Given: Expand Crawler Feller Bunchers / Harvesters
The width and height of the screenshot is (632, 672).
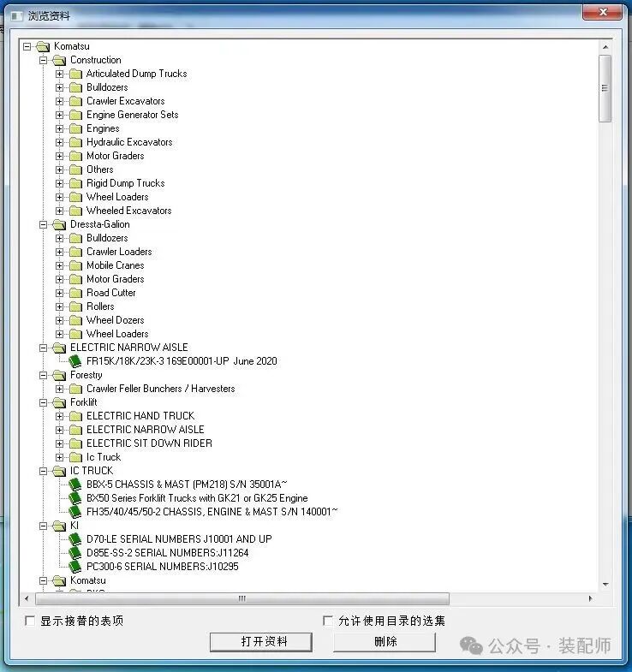Looking at the screenshot, I should pyautogui.click(x=60, y=390).
